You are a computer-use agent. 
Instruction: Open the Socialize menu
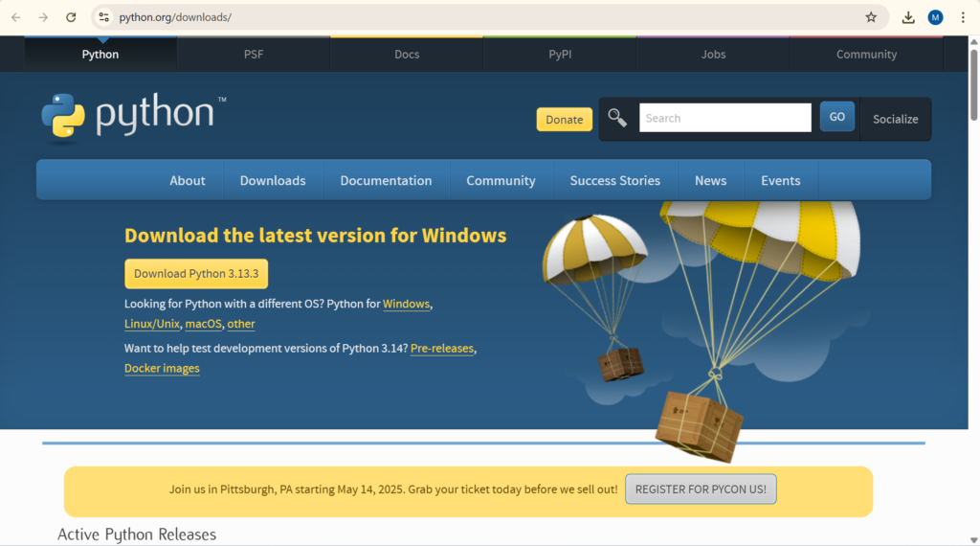tap(895, 119)
